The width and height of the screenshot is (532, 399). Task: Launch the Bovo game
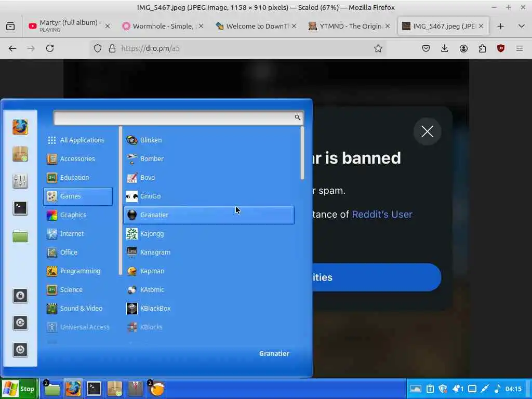pos(209,178)
